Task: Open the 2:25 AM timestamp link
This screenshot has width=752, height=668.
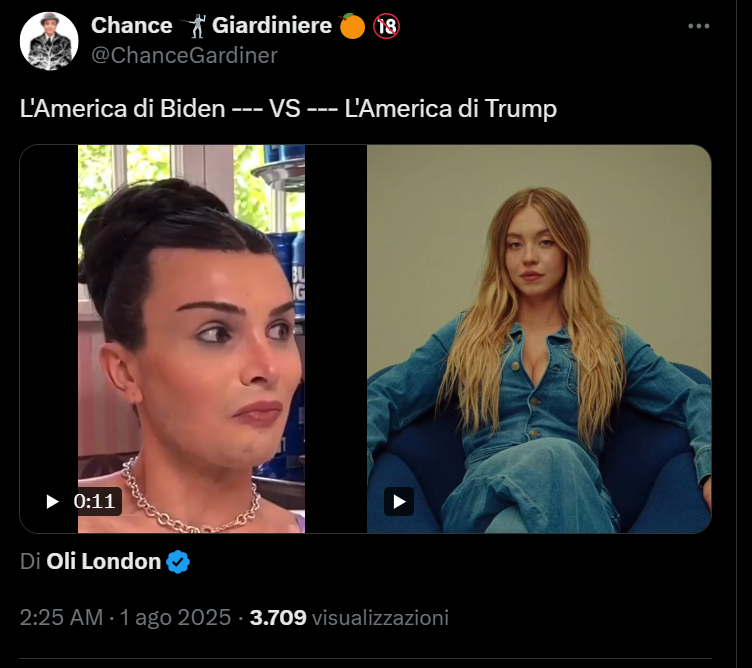Action: point(61,618)
